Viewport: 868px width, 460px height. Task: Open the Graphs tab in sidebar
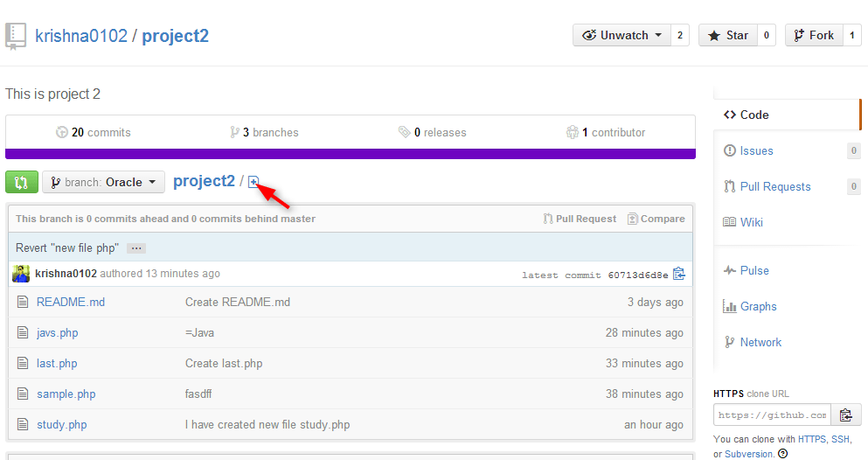pyautogui.click(x=750, y=306)
